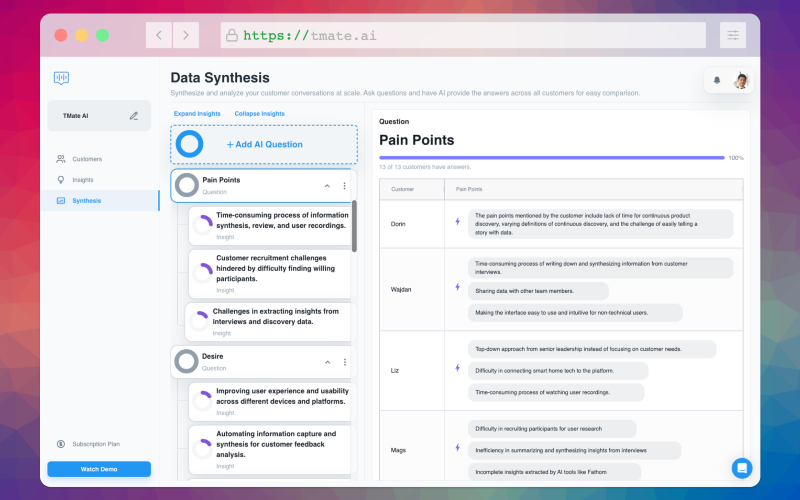Click the TMate logo icon in sidebar
The width and height of the screenshot is (800, 500).
point(61,78)
